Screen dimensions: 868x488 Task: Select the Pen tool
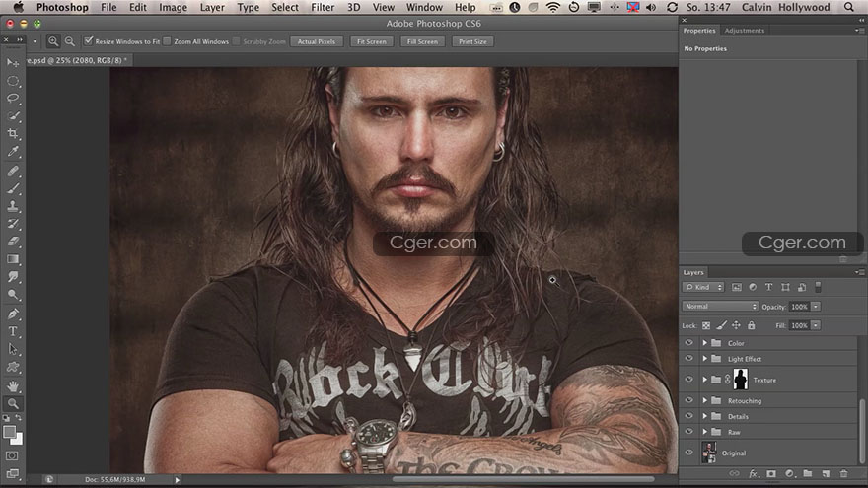(x=13, y=314)
